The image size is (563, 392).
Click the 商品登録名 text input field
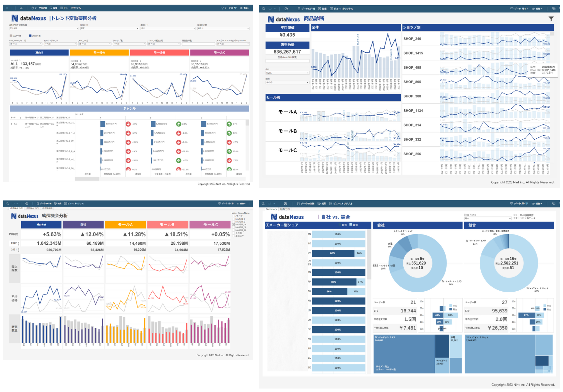click(x=198, y=44)
